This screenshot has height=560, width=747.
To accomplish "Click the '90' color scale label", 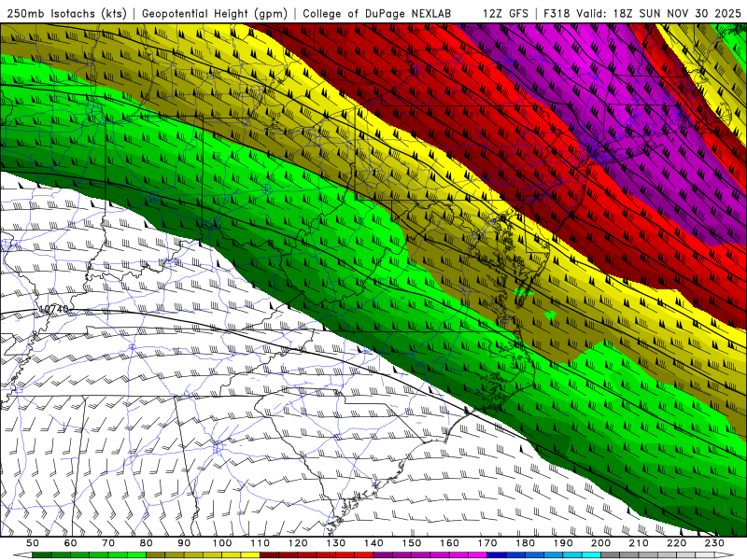I will 184,543.
